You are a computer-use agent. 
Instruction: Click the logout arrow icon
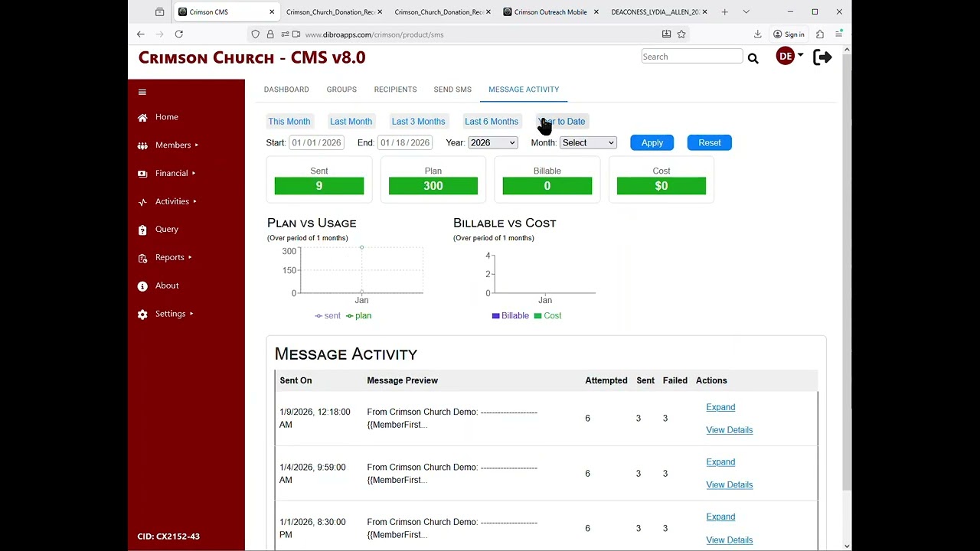[822, 57]
